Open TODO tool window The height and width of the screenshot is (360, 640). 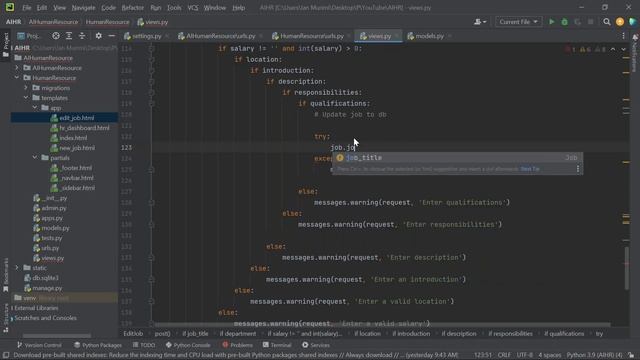click(x=144, y=345)
